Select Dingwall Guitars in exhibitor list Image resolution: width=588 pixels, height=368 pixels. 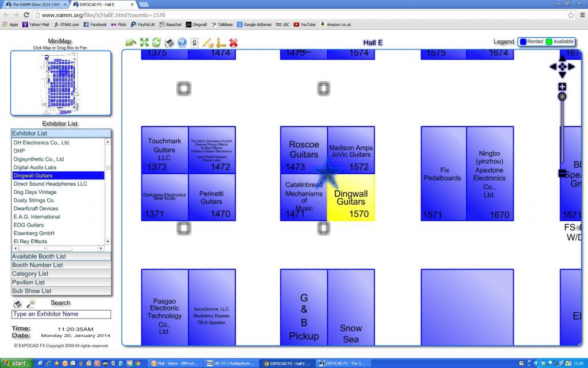58,175
